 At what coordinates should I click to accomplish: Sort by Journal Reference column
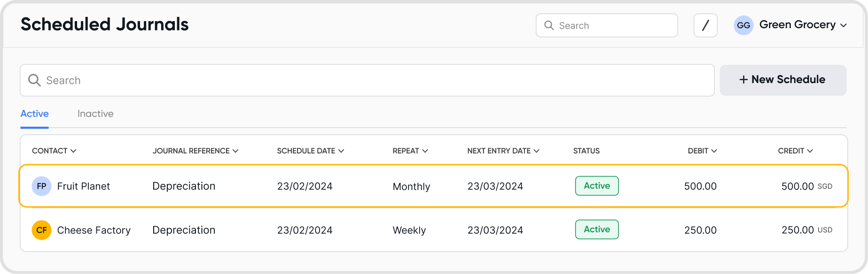click(x=195, y=151)
